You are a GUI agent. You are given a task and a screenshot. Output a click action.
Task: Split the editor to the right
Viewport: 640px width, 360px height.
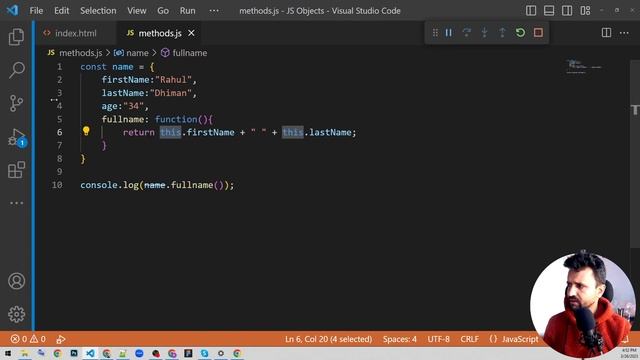(607, 33)
